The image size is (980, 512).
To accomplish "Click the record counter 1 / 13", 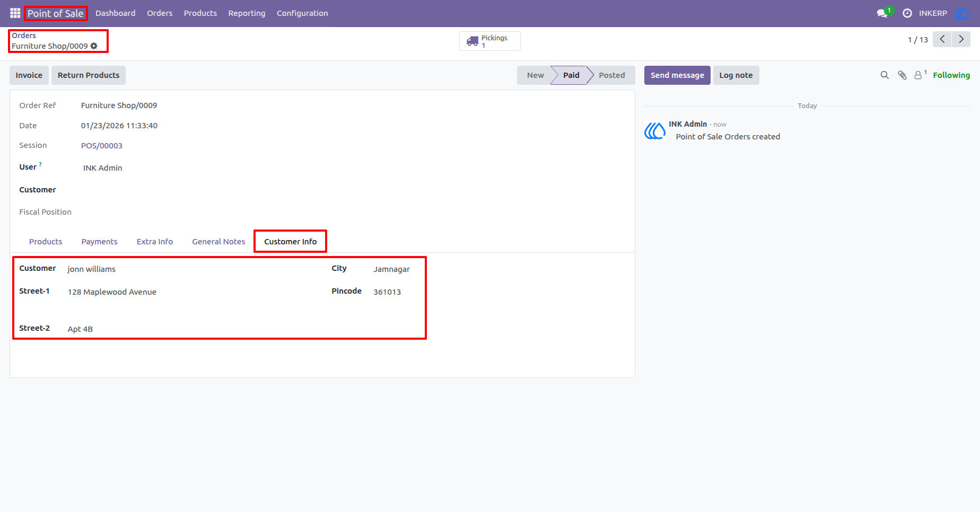I will pyautogui.click(x=918, y=40).
